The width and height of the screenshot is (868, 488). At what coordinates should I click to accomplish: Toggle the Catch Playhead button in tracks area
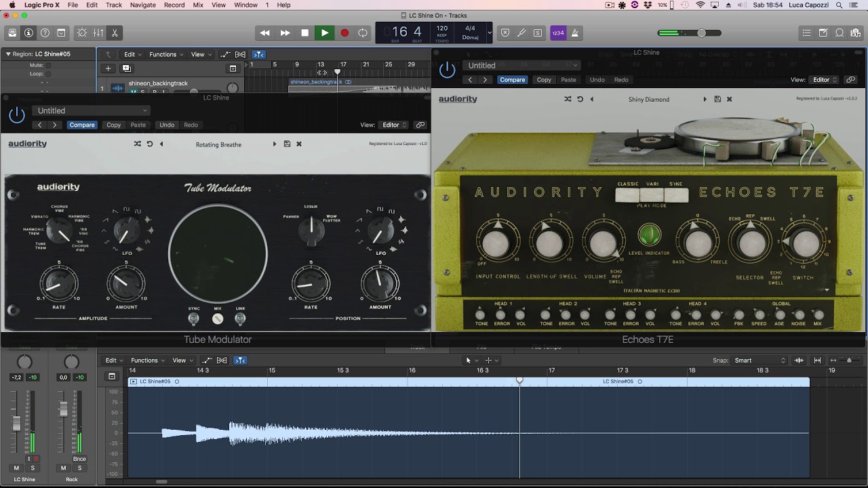tap(258, 54)
